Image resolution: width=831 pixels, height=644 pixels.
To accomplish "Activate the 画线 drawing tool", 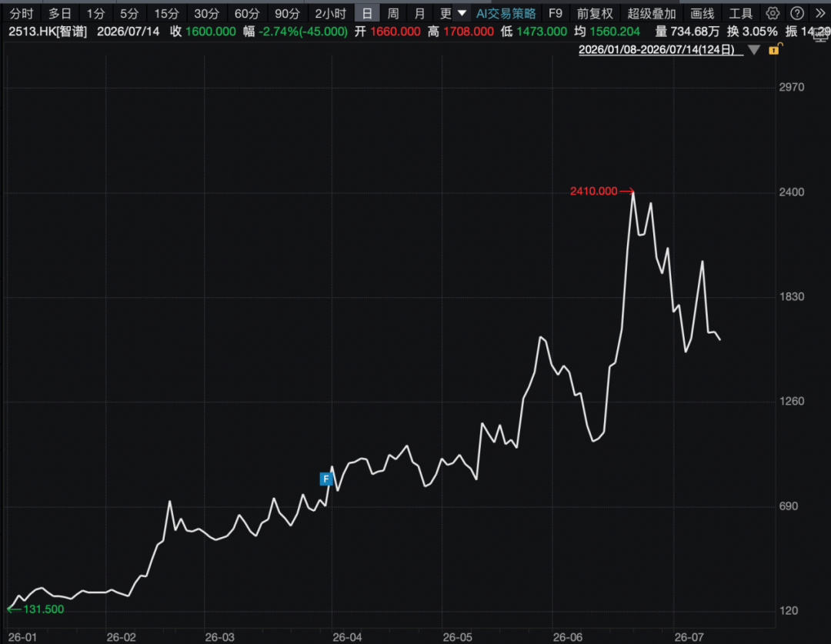I will tap(703, 14).
